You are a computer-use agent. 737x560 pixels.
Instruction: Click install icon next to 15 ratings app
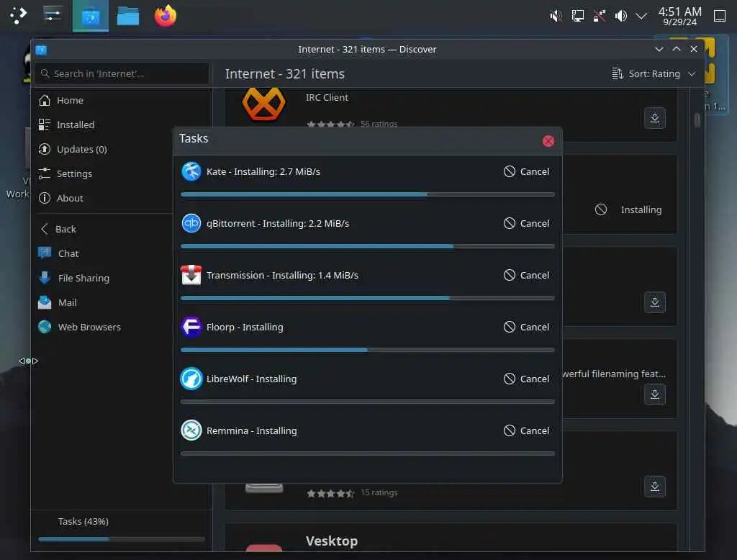[655, 486]
